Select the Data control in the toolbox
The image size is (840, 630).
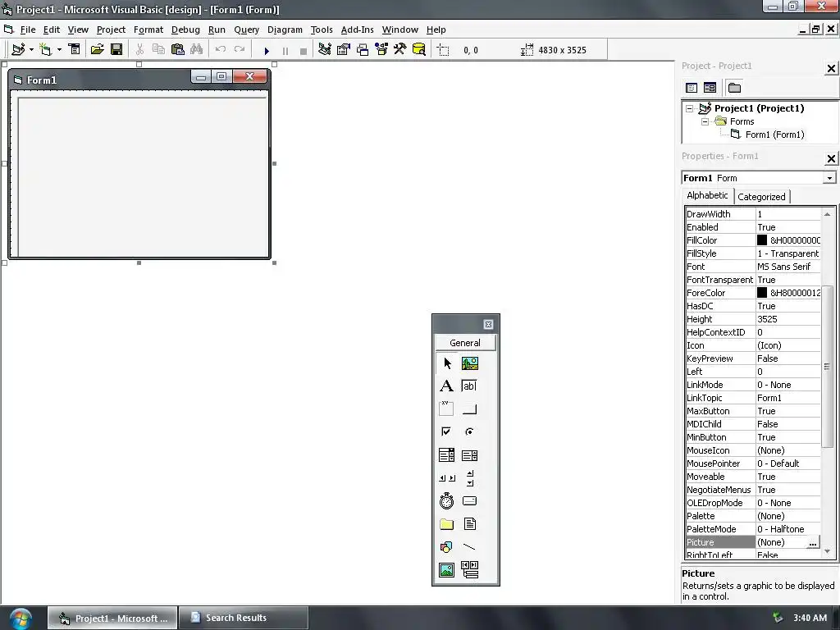point(470,570)
